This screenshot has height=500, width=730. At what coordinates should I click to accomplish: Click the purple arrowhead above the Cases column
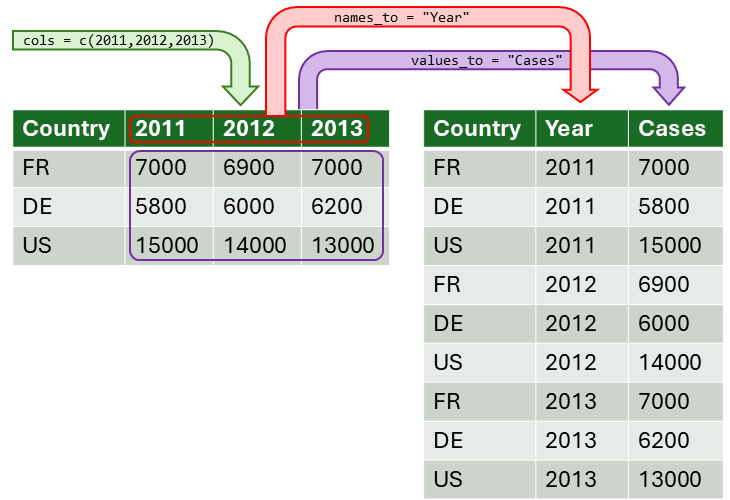click(669, 95)
